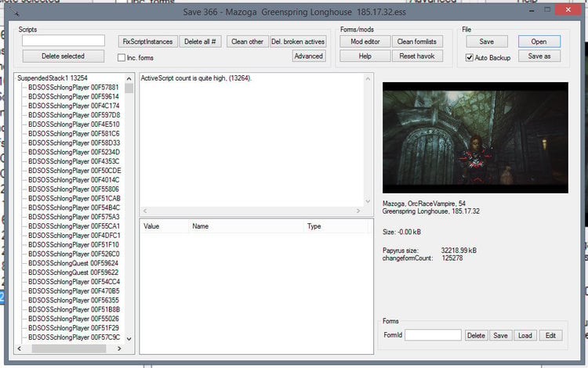Click script tree horizontal scroll-right arrow
The image size is (588, 368).
pyautogui.click(x=119, y=348)
